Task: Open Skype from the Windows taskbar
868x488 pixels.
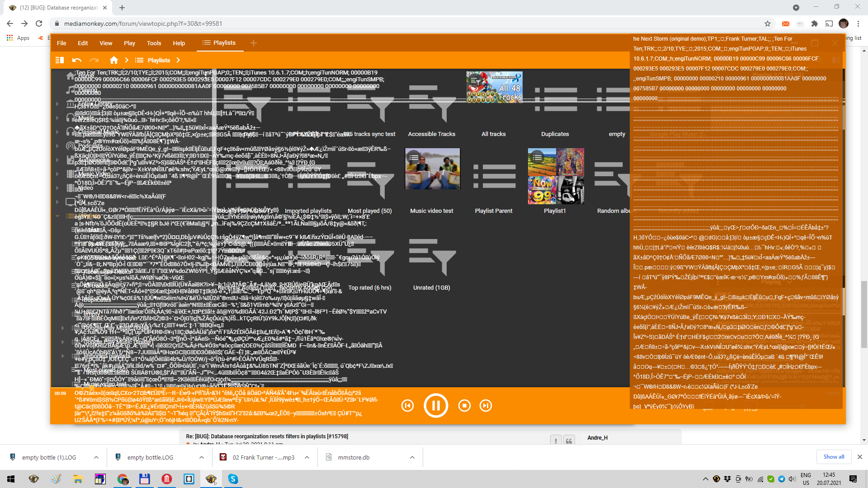Action: tap(233, 479)
